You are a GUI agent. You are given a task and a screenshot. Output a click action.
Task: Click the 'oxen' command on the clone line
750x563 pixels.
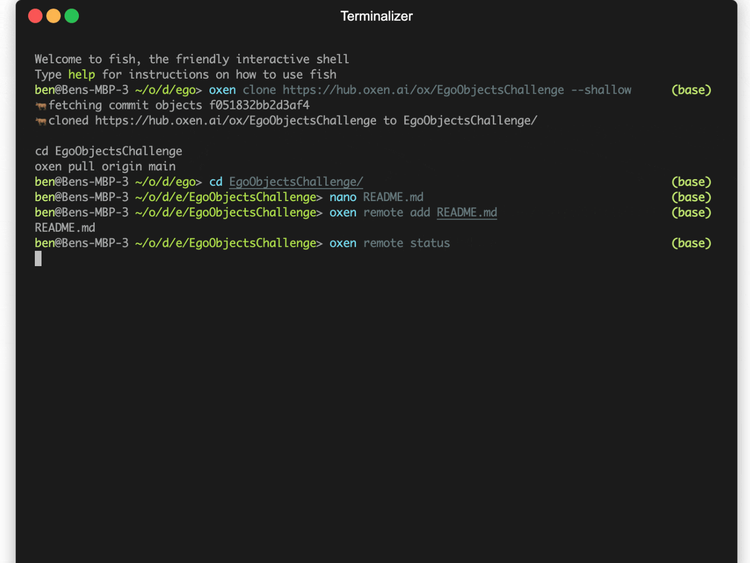222,90
